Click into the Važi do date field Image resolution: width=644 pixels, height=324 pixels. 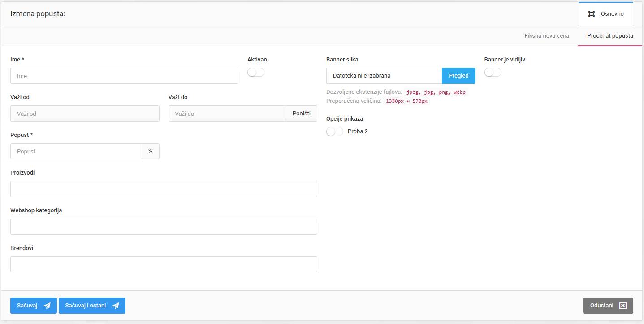tap(227, 114)
